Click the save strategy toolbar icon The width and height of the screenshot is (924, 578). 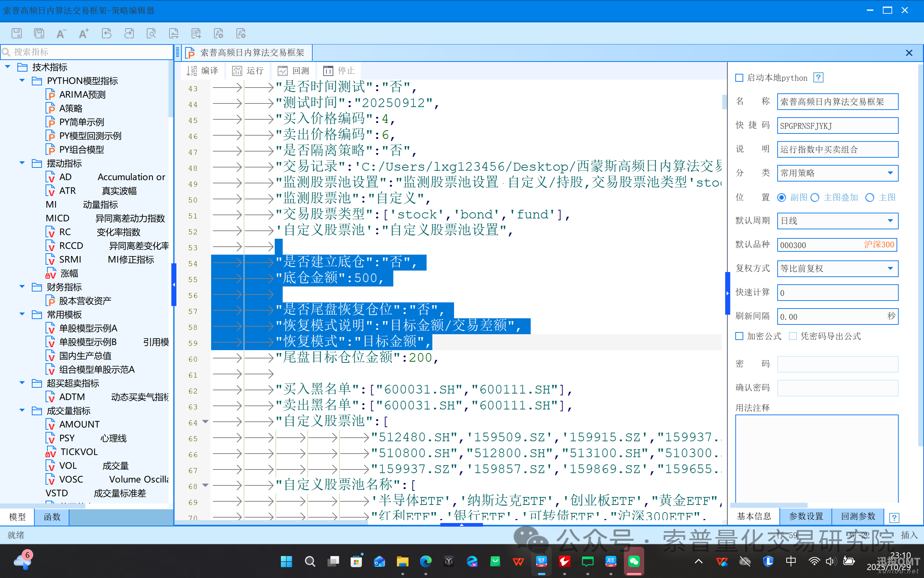click(x=16, y=33)
